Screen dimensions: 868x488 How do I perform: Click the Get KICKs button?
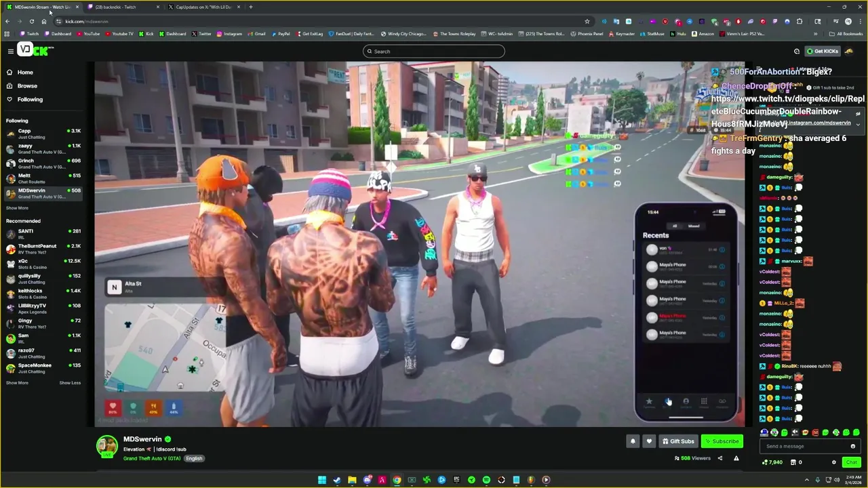[x=823, y=52]
